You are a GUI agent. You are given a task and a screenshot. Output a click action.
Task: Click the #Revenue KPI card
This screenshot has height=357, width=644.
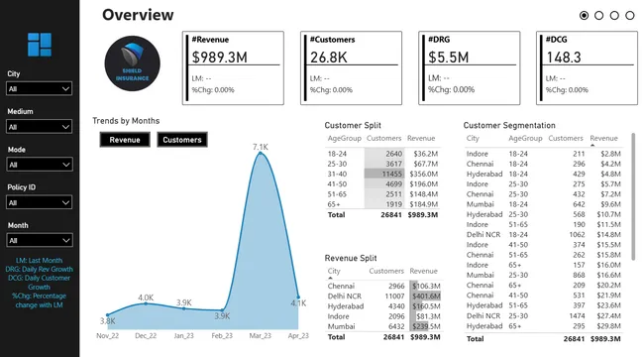[233, 67]
